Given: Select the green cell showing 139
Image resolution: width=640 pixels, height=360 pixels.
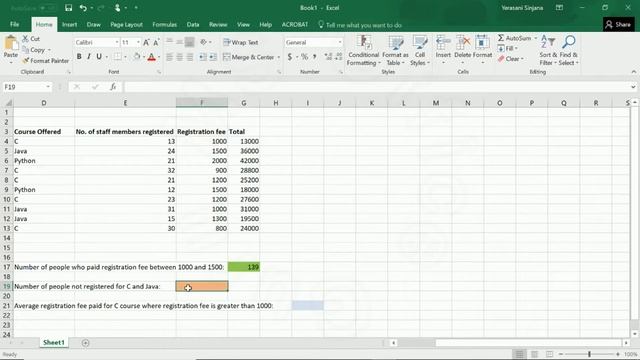Looking at the screenshot, I should click(244, 267).
